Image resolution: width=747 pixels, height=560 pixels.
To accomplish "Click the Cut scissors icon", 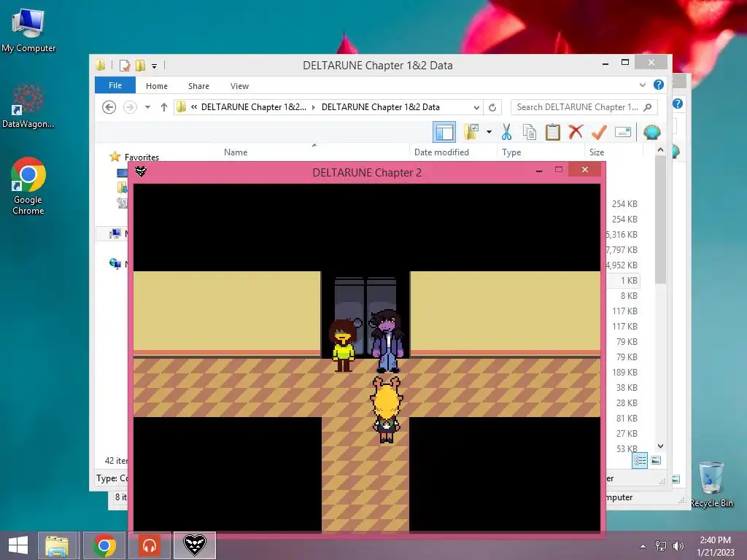I will click(x=506, y=132).
